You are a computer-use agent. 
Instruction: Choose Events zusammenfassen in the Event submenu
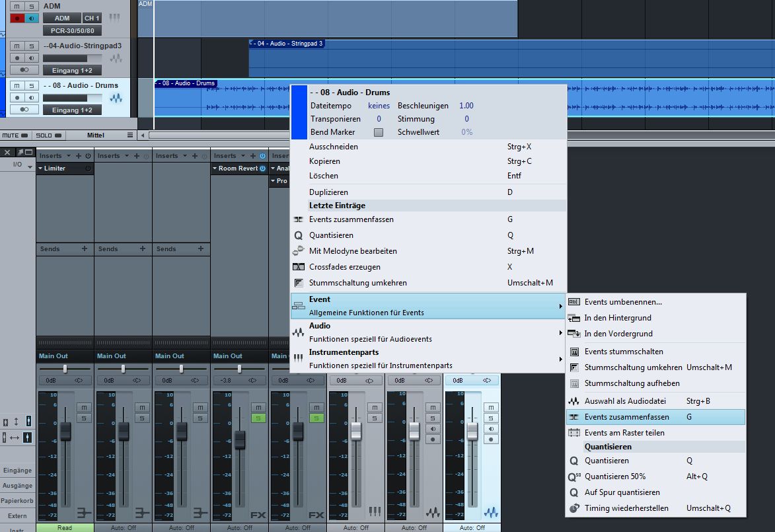click(655, 417)
